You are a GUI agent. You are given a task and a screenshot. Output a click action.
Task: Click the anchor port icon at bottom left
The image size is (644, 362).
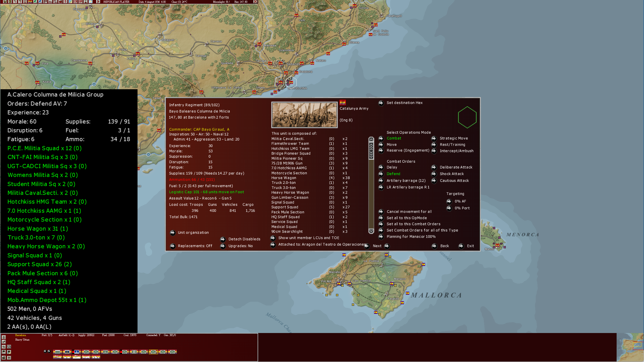coord(4,337)
